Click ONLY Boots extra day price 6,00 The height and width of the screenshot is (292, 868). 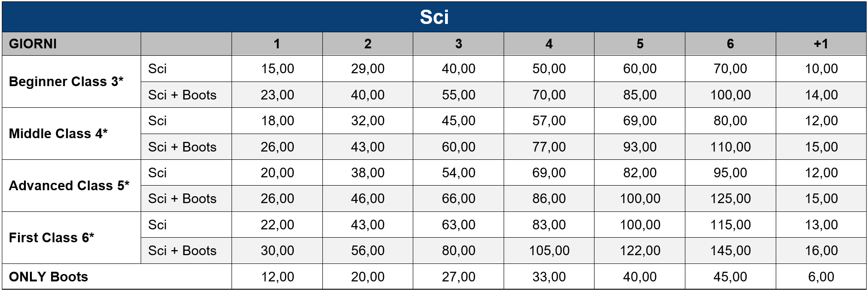point(821,277)
